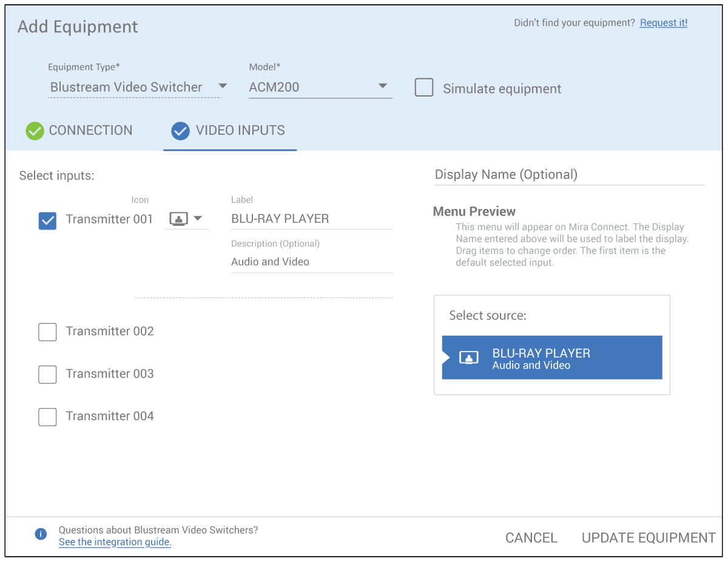This screenshot has height=561, width=728.
Task: Toggle the Simulate equipment checkbox
Action: tap(424, 88)
